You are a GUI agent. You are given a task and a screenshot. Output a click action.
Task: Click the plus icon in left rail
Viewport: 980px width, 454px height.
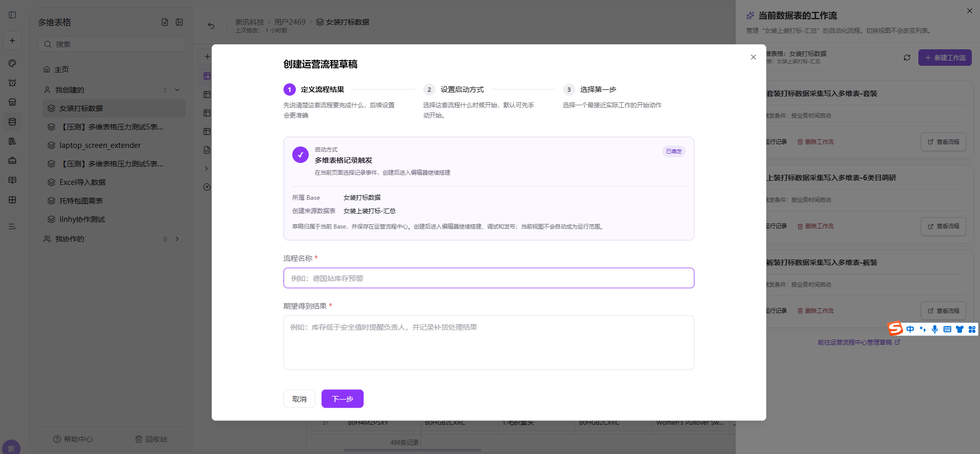click(12, 41)
